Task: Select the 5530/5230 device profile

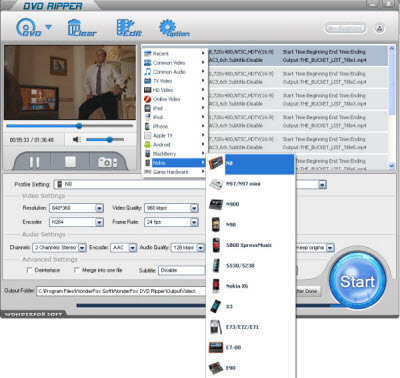Action: (x=251, y=266)
